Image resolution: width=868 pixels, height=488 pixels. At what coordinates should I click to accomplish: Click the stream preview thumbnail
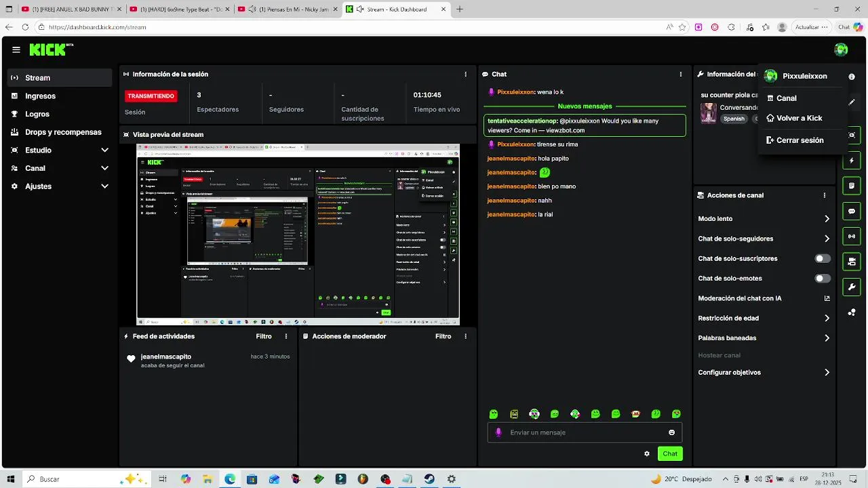(298, 235)
